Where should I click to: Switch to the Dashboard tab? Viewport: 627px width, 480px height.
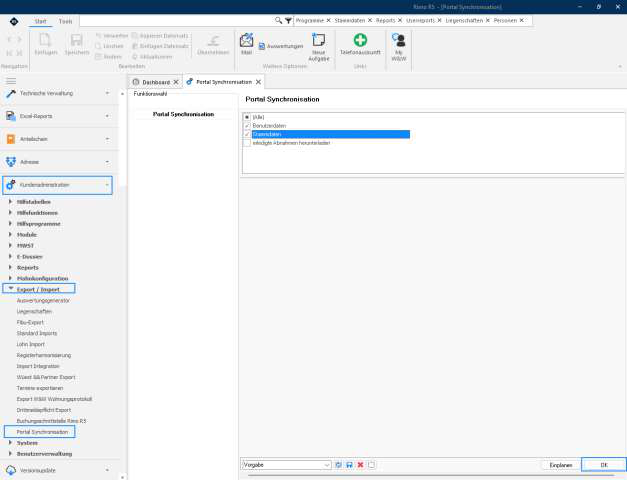pyautogui.click(x=156, y=82)
